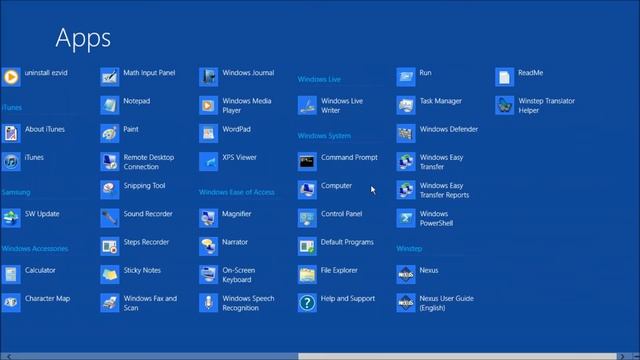Launch Windows Defender icon
The width and height of the screenshot is (640, 360).
(406, 133)
